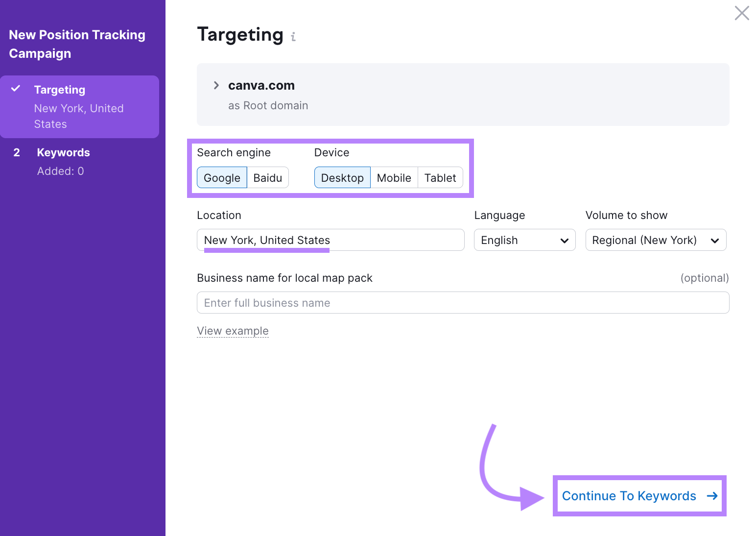The image size is (756, 536).
Task: Click the New Position Tracking Campaign title
Action: (x=77, y=44)
